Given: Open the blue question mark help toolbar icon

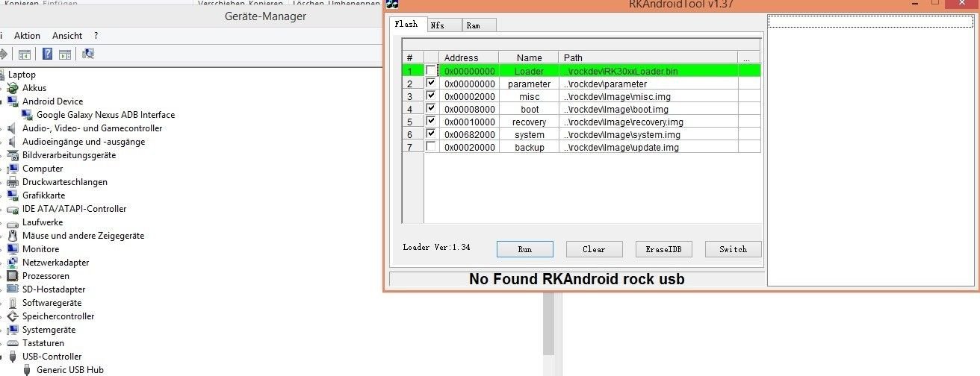Looking at the screenshot, I should pos(48,54).
